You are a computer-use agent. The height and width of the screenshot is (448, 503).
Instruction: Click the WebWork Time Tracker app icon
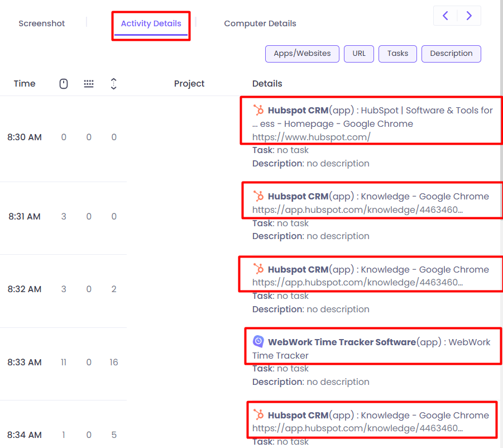tap(258, 341)
